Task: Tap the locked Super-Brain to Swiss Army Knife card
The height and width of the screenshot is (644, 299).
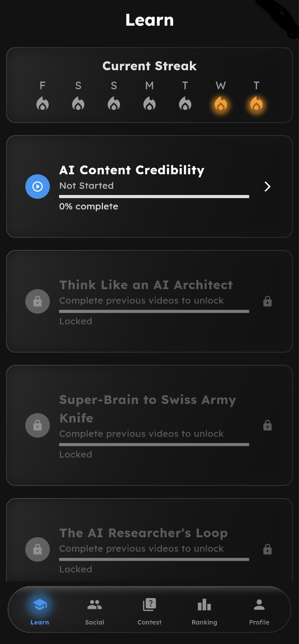Action: pyautogui.click(x=149, y=425)
